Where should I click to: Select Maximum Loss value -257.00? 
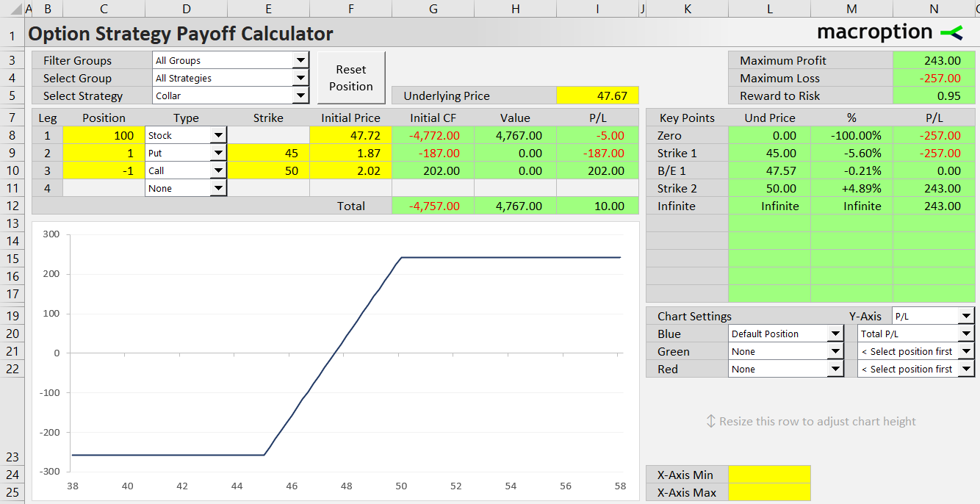(934, 78)
